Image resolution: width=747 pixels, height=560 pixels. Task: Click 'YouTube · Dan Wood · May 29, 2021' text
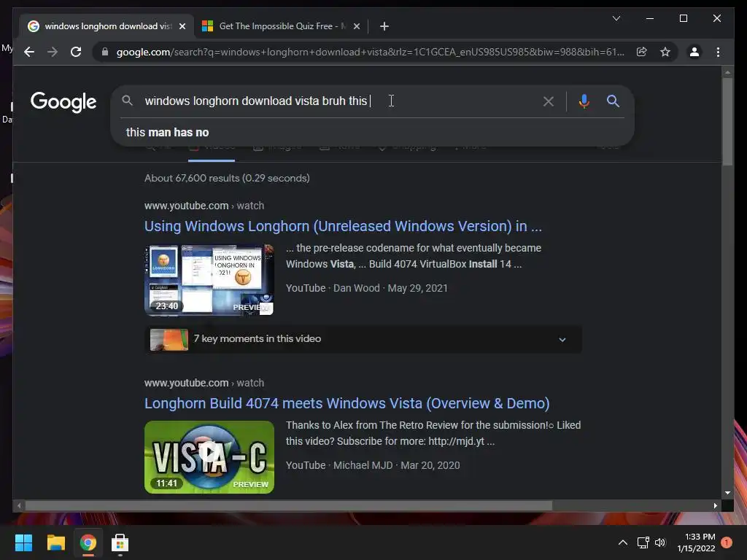click(x=367, y=288)
